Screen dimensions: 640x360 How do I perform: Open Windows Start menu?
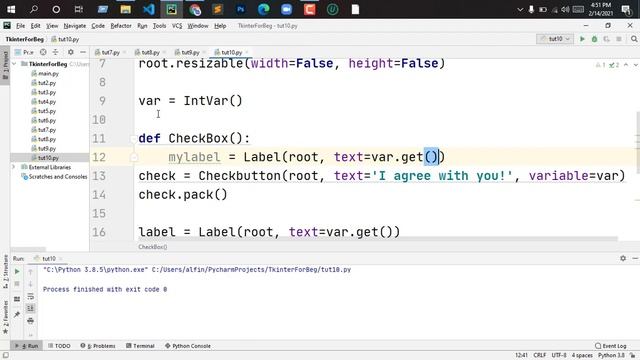(x=11, y=9)
